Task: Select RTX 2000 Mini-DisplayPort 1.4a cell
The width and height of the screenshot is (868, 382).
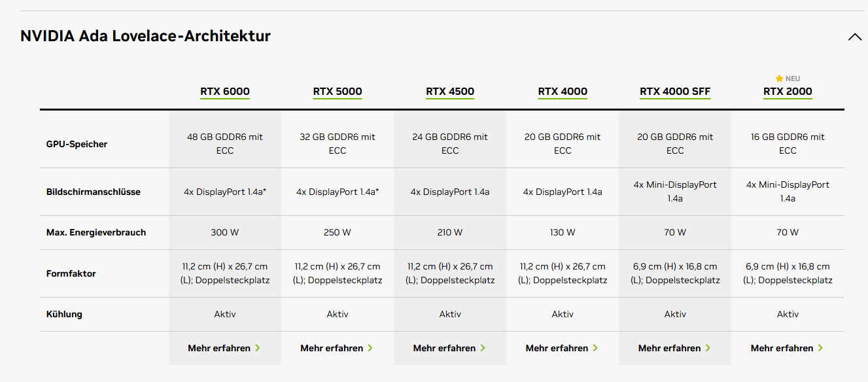Action: [788, 192]
